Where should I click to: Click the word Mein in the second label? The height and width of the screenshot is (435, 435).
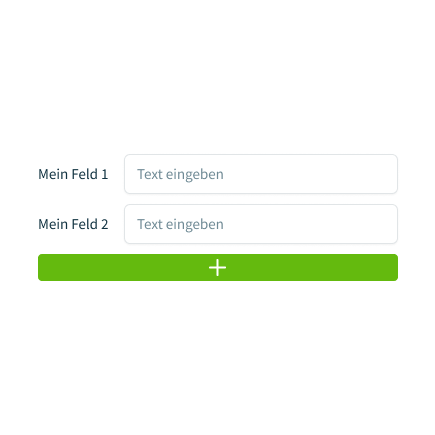[x=53, y=224]
